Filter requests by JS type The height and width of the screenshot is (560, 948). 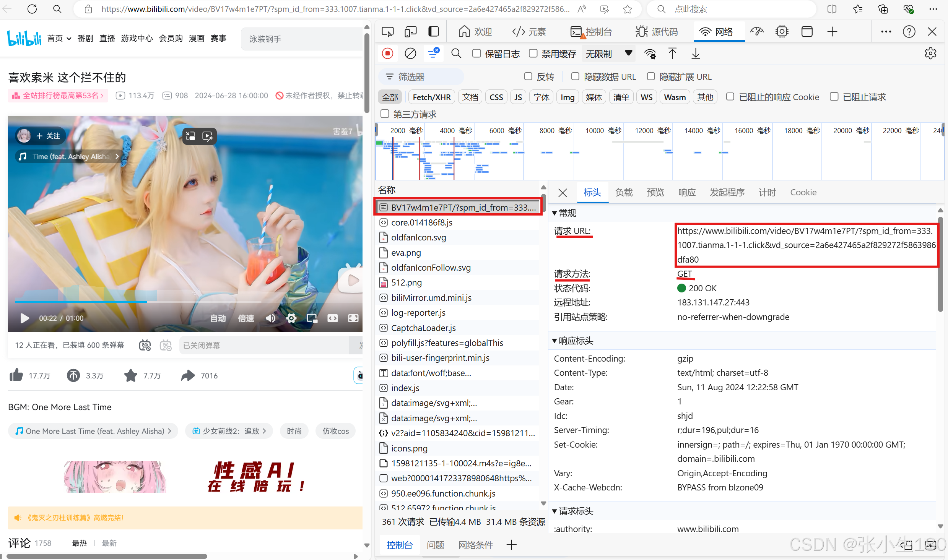[518, 97]
